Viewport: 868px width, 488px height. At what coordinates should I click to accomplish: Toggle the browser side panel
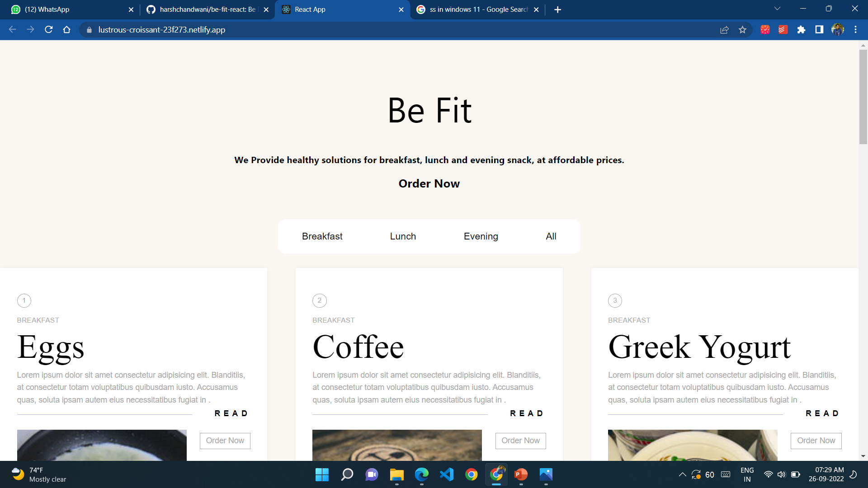click(819, 30)
